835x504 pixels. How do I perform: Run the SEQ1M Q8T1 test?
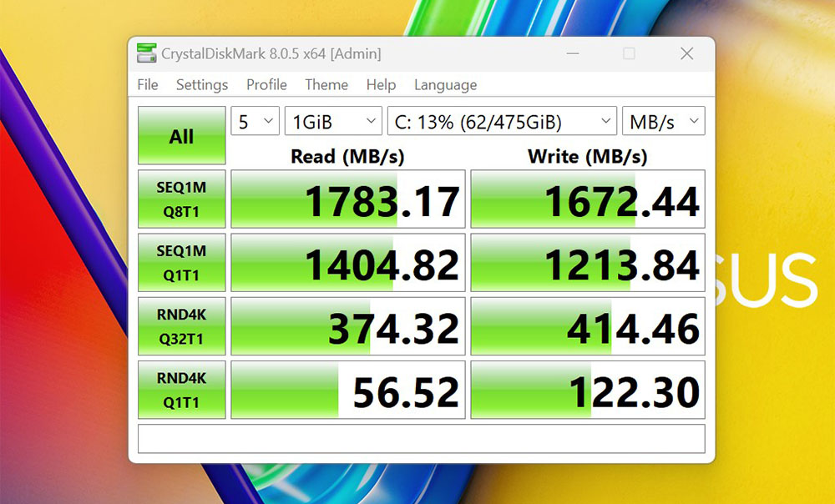(181, 199)
